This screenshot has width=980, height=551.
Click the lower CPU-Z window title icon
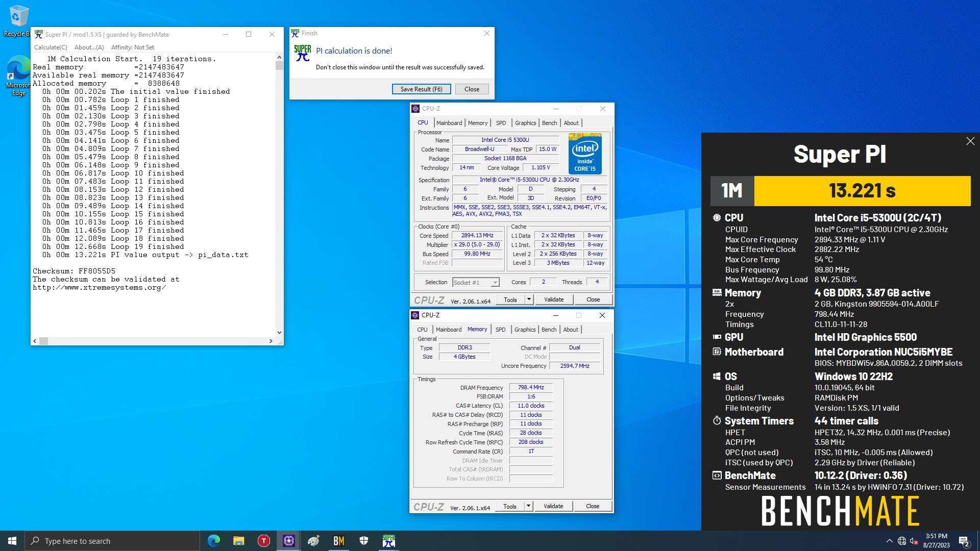(x=415, y=315)
